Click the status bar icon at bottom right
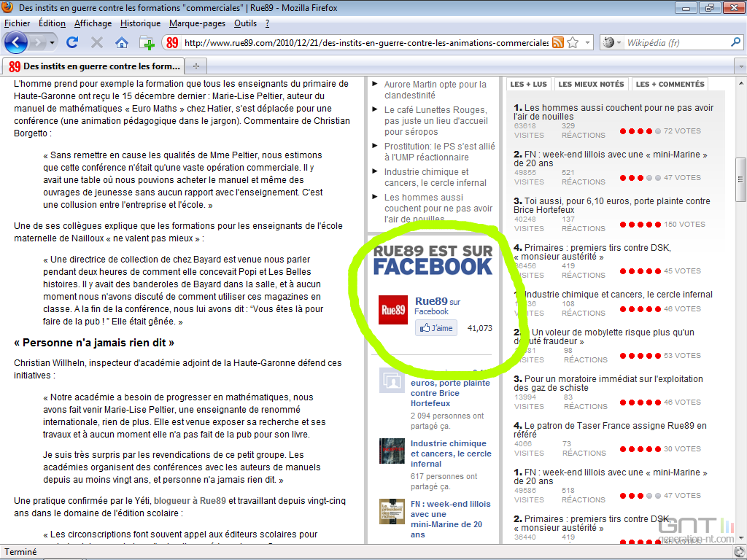The width and height of the screenshot is (747, 560). 739,553
